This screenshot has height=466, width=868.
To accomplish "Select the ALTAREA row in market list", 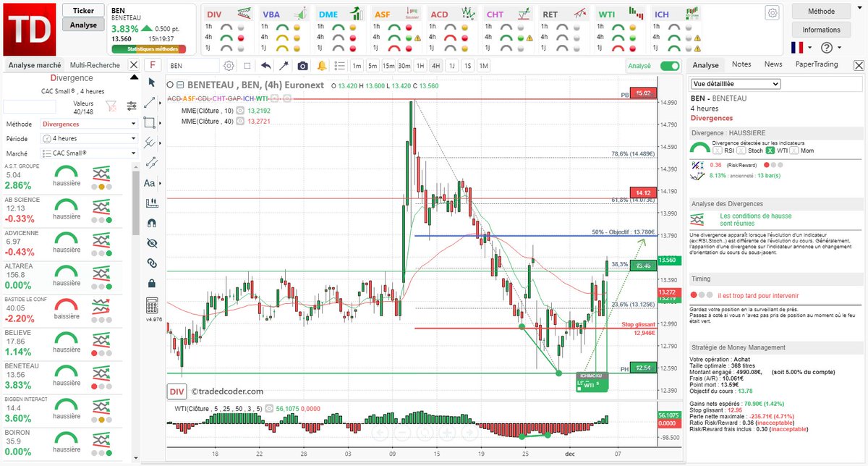I will coord(64,277).
